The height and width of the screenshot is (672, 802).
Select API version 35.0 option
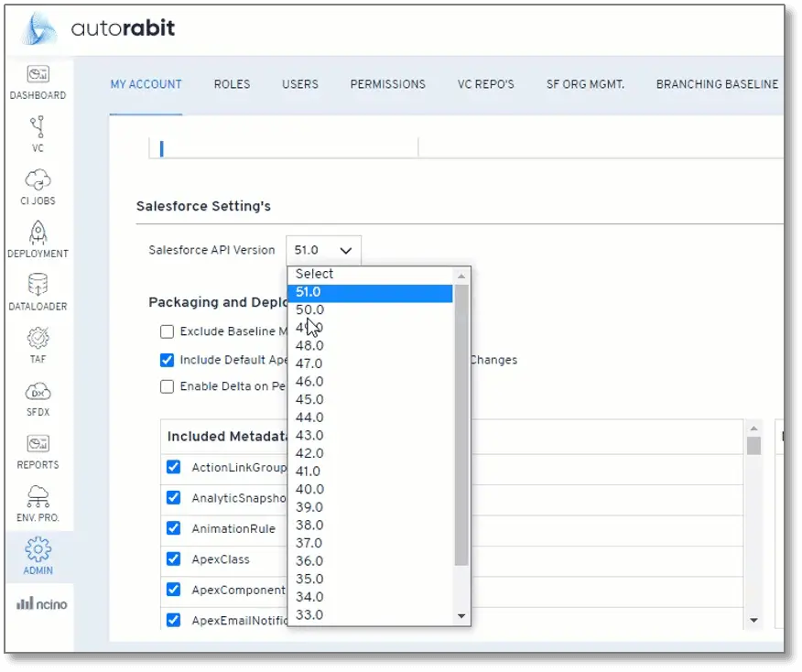click(x=370, y=579)
